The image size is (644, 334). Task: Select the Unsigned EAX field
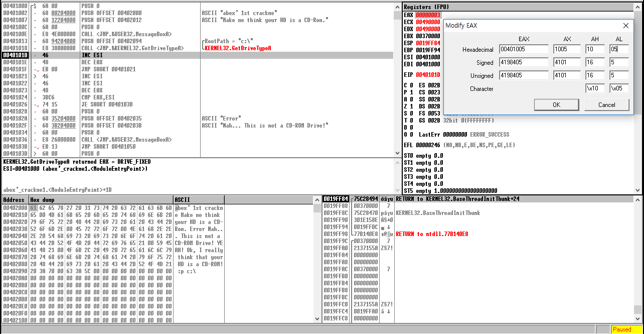click(x=524, y=75)
